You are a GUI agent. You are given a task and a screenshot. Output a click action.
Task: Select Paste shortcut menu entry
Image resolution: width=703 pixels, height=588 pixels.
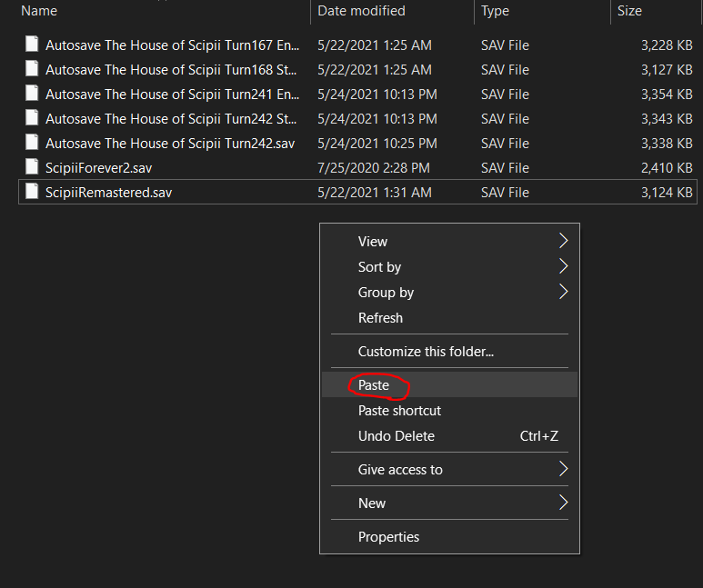(x=399, y=411)
